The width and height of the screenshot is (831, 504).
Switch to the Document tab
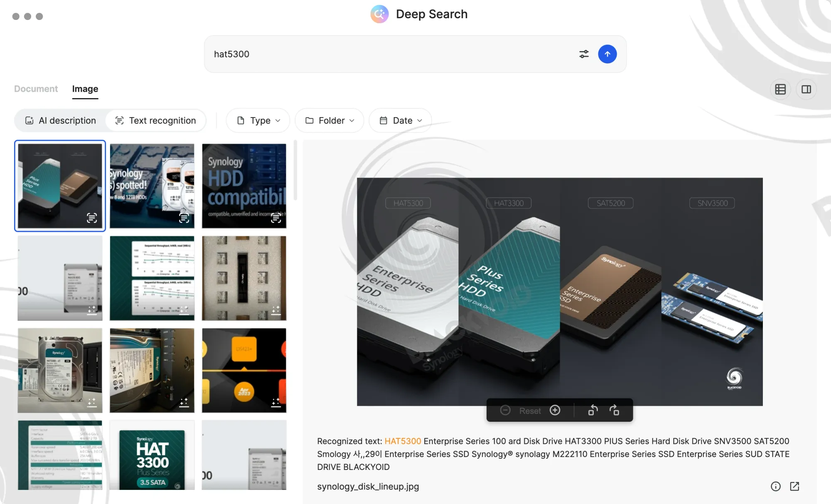click(x=36, y=89)
